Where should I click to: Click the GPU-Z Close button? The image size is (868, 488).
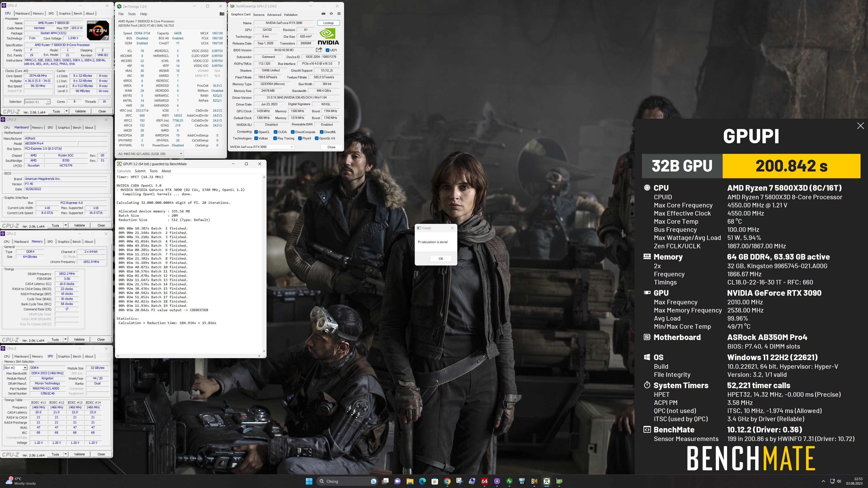click(331, 147)
